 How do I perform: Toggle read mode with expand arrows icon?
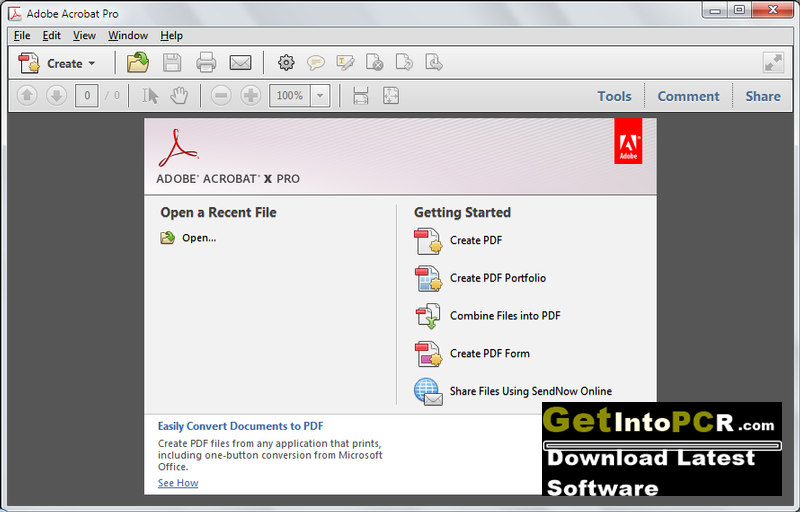[773, 63]
